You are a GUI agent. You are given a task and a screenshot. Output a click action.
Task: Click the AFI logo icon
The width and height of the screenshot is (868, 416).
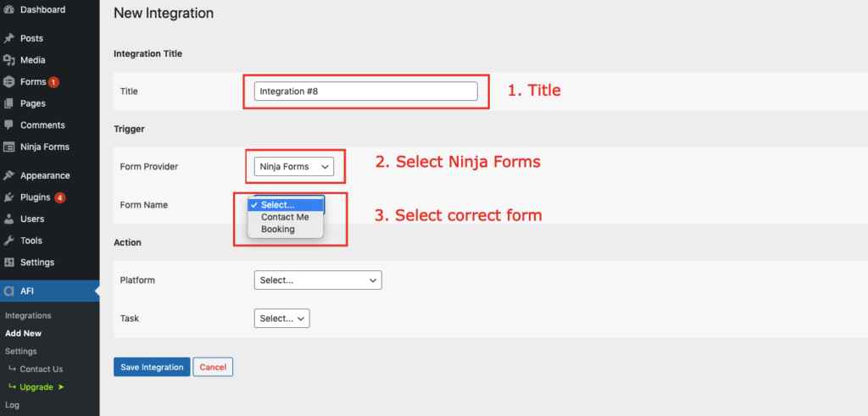click(8, 291)
